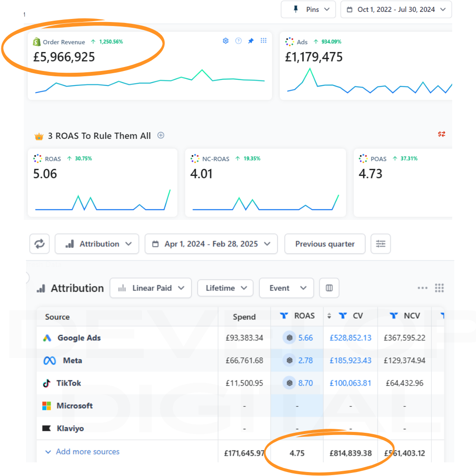476x476 pixels.
Task: Click the red currency swap icon
Action: 441,134
